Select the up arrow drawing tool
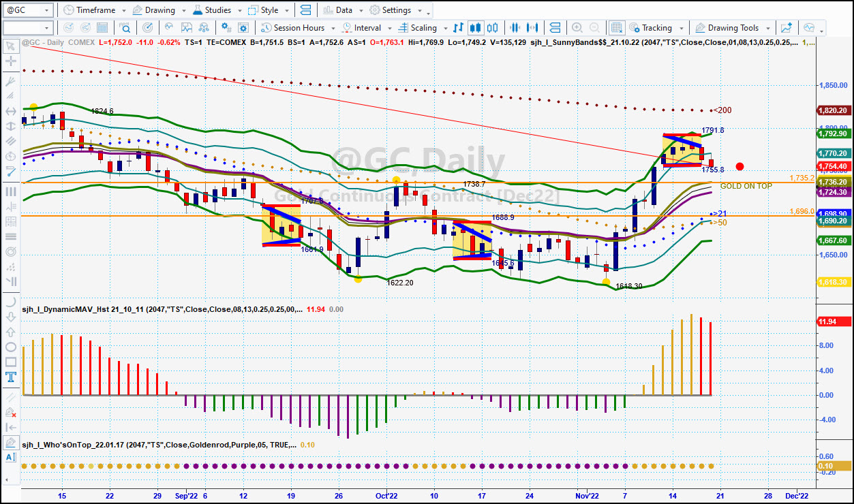Screen dimensions: 854x504 pos(11,332)
